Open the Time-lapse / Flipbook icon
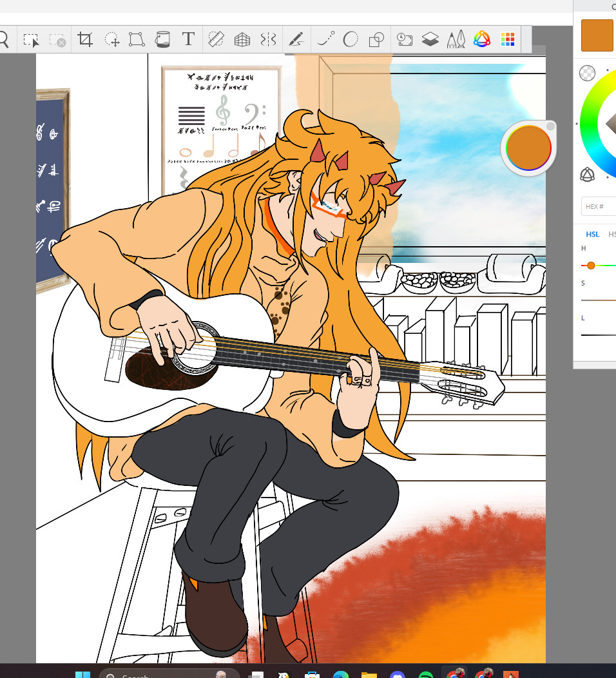Screen dimensions: 616x678 (x=405, y=39)
